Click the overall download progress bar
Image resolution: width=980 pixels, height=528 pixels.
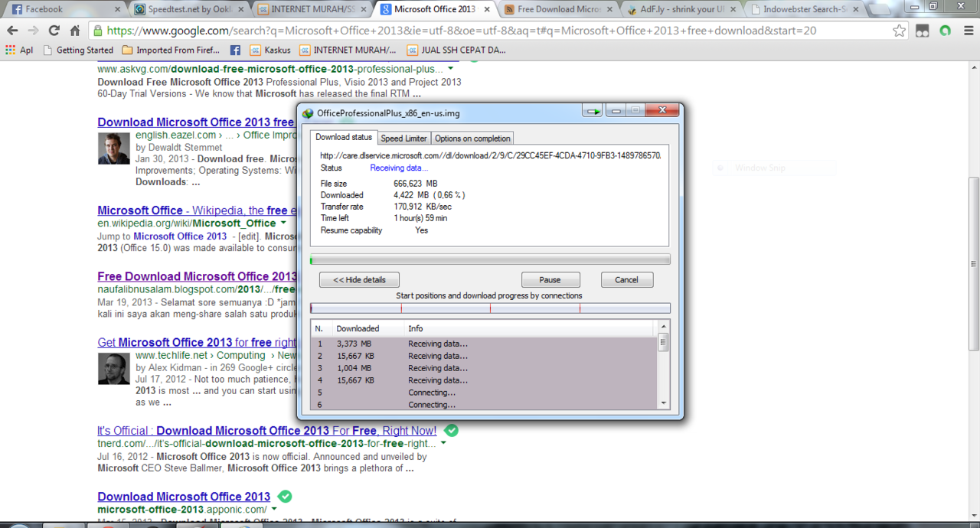pyautogui.click(x=490, y=259)
